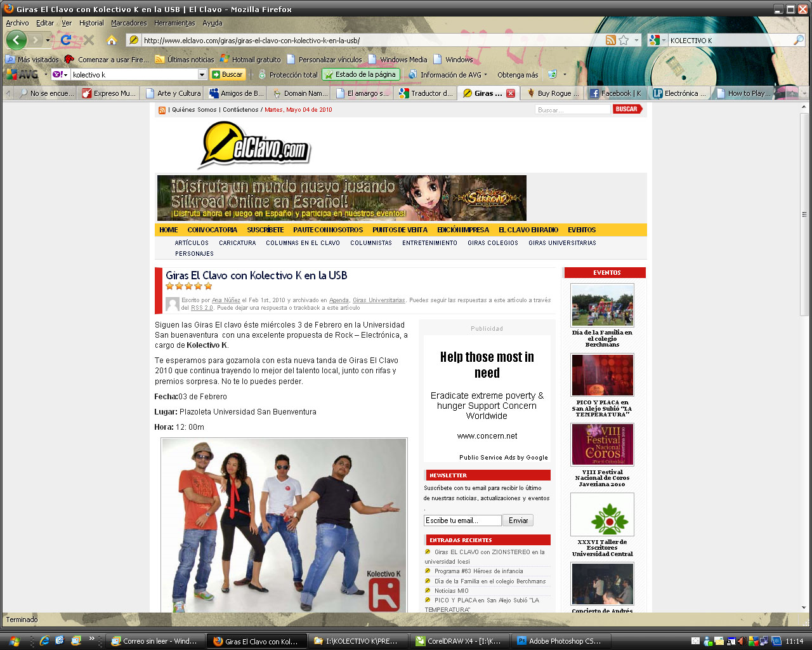Click the www.concern.net ad link
Viewport: 812px width, 650px height.
click(487, 436)
